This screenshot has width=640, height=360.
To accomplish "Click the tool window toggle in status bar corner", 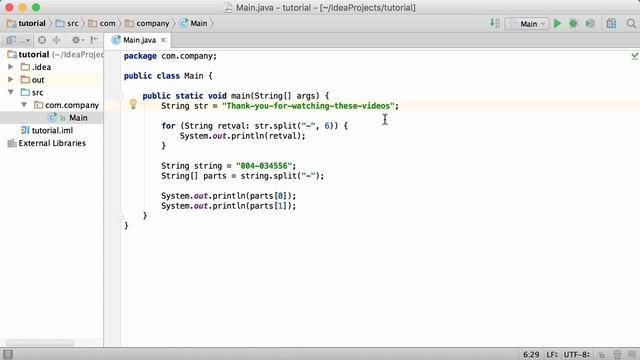I will point(8,354).
